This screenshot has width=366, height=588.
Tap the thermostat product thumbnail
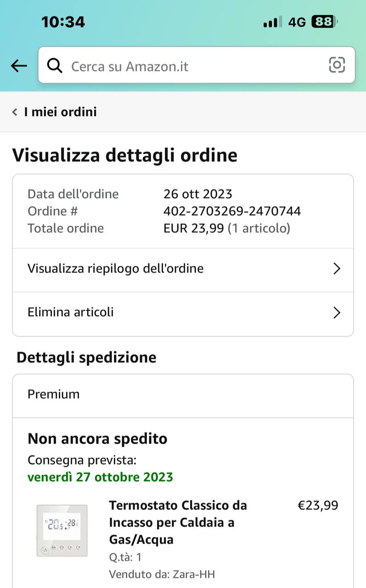[x=62, y=530]
